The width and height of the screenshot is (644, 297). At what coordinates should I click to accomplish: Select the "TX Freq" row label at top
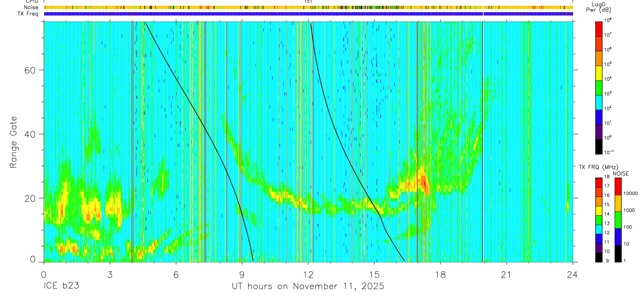pyautogui.click(x=29, y=14)
